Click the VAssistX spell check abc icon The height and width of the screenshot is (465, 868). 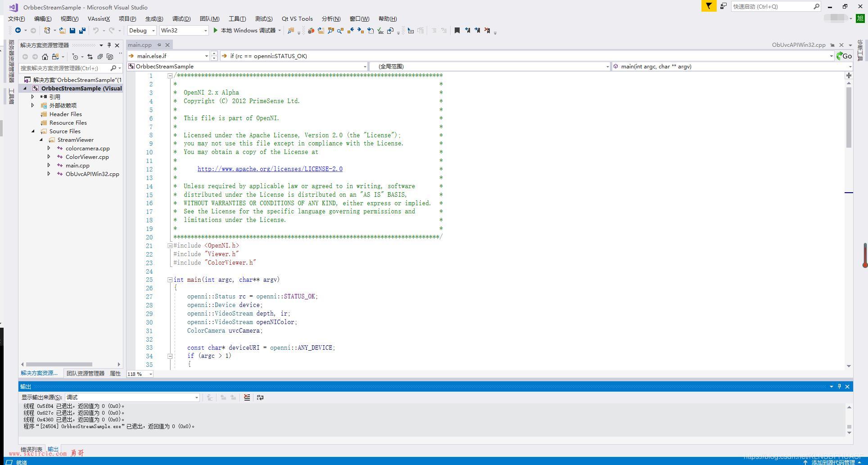tap(380, 31)
